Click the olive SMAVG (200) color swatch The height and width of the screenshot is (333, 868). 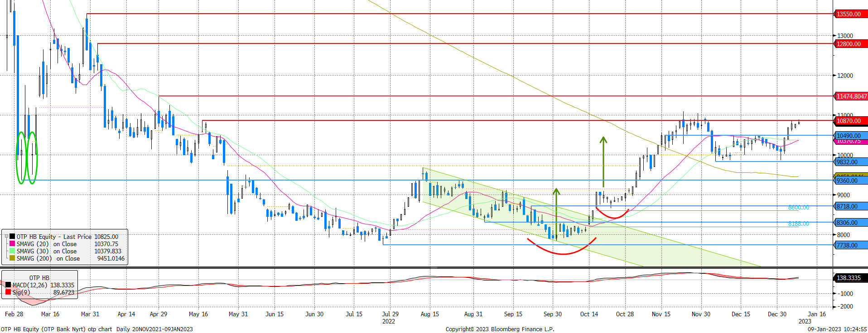pyautogui.click(x=12, y=258)
